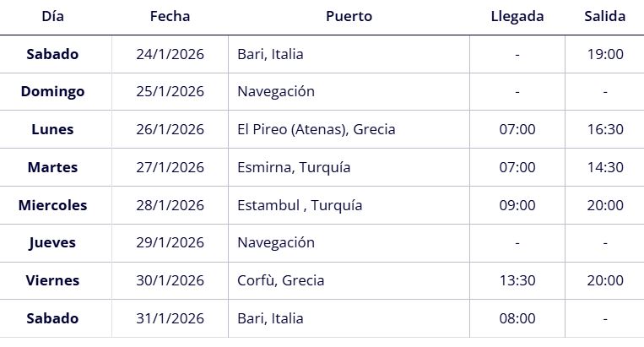The width and height of the screenshot is (644, 347).
Task: Click the Jueves day cell
Action: (x=52, y=242)
